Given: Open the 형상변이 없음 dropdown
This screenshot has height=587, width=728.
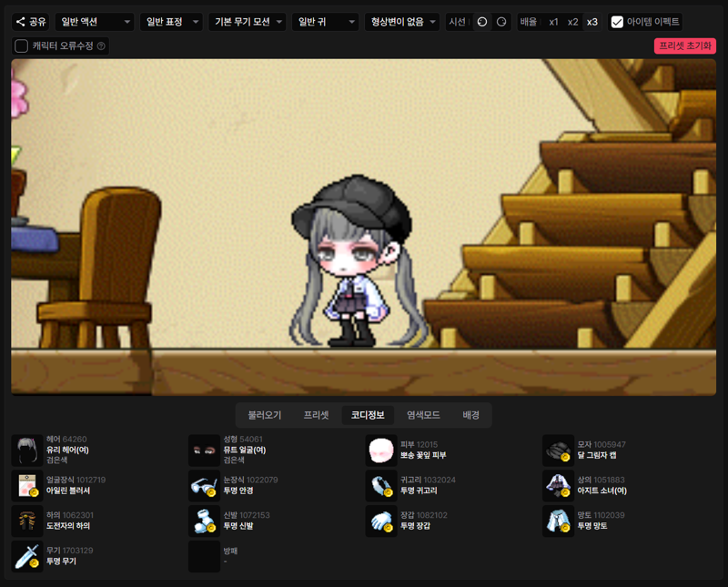Looking at the screenshot, I should coord(402,22).
